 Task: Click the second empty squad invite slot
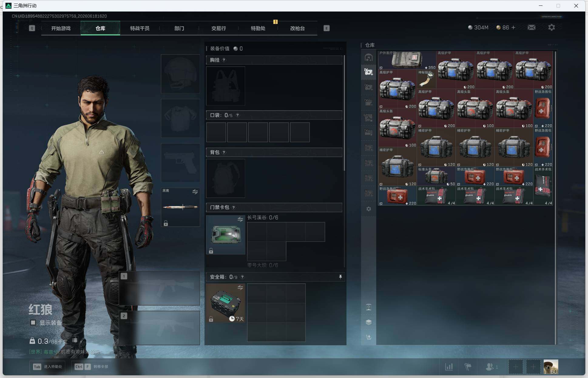click(x=533, y=367)
